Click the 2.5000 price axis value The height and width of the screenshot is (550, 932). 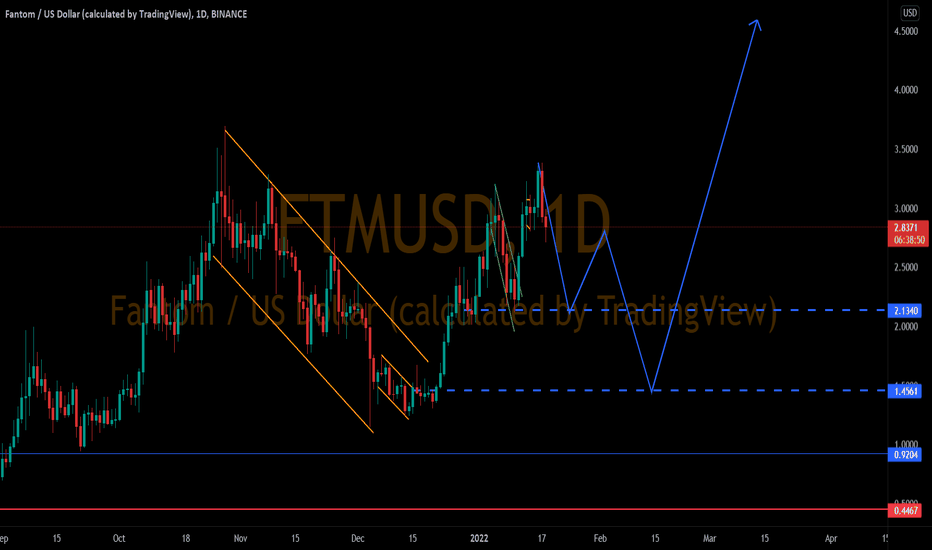point(906,268)
